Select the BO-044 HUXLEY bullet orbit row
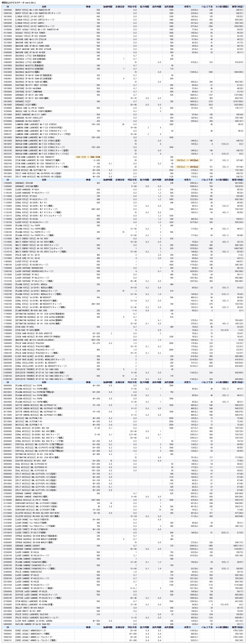The image size is (249, 644). [x=124, y=608]
